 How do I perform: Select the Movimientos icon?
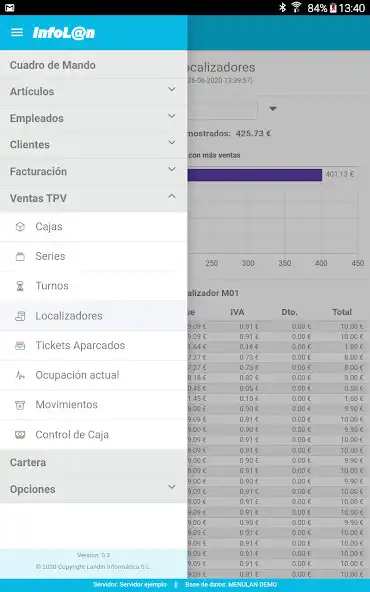[20, 405]
